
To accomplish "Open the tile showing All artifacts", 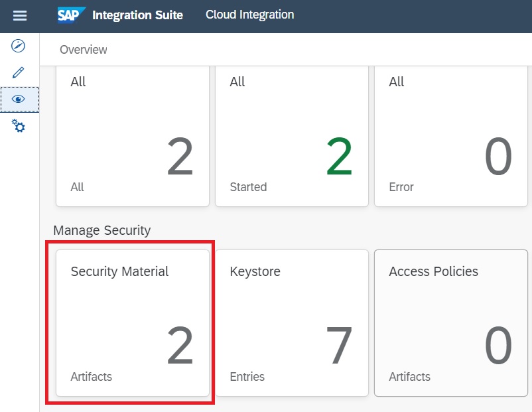I will (133, 136).
